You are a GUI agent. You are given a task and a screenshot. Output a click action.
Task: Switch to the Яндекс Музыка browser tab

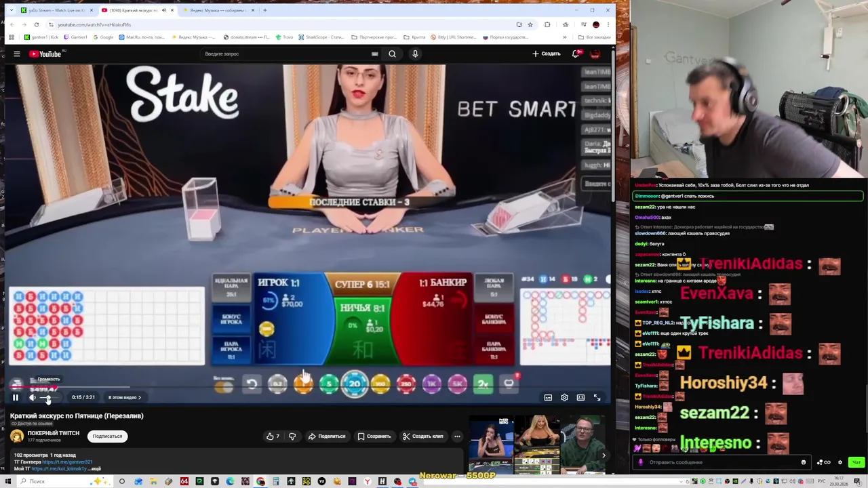point(217,10)
